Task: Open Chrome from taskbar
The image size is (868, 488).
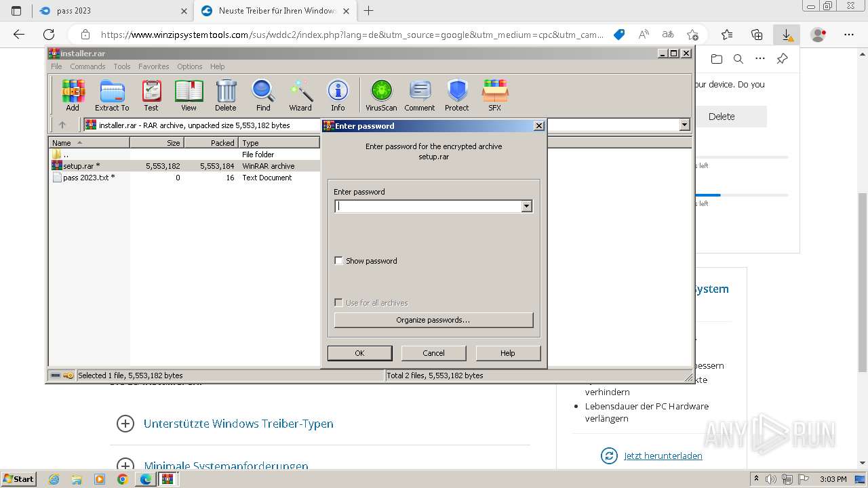Action: [x=122, y=479]
